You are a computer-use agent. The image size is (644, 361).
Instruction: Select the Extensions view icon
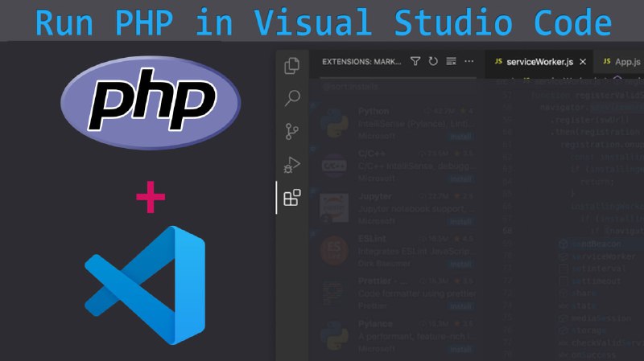[x=292, y=198]
